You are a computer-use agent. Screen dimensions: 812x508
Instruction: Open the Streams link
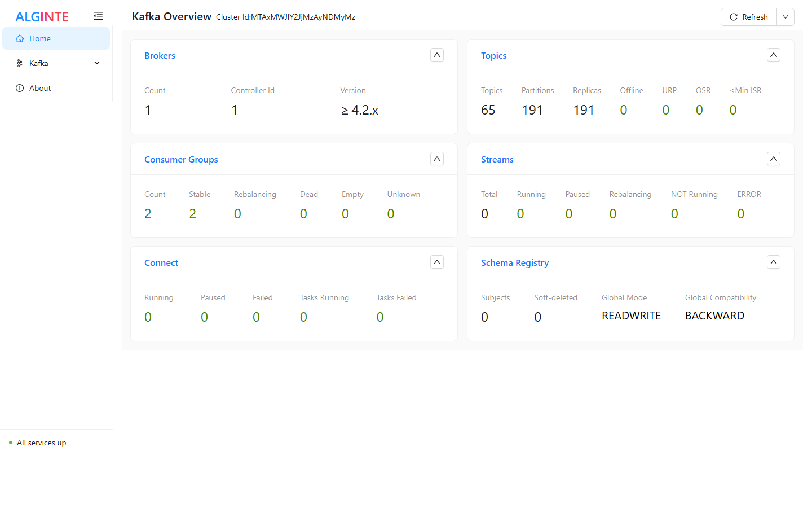(x=497, y=159)
